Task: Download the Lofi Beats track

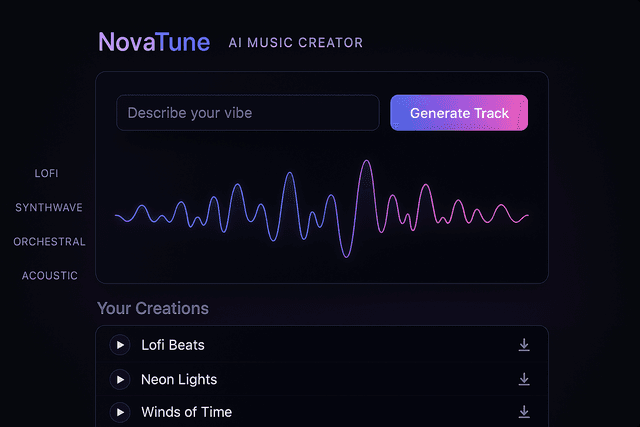Action: 524,345
